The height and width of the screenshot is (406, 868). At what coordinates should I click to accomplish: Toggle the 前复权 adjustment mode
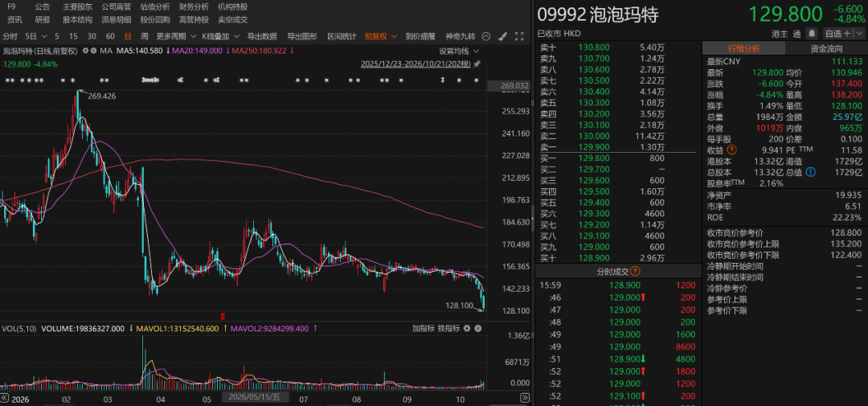(x=376, y=36)
